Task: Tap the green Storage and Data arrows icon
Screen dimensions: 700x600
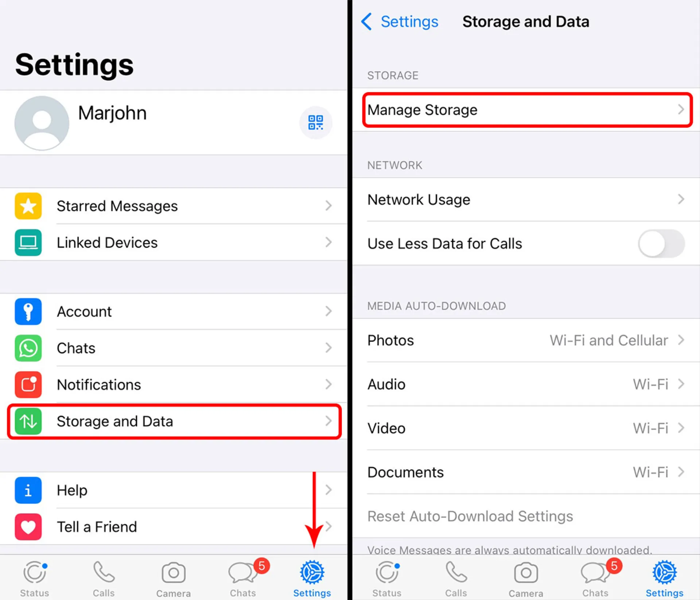Action: click(28, 421)
